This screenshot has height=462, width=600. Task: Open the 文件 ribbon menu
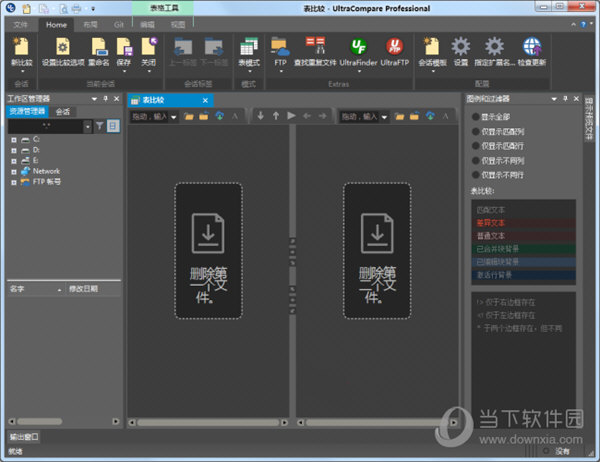[x=20, y=25]
